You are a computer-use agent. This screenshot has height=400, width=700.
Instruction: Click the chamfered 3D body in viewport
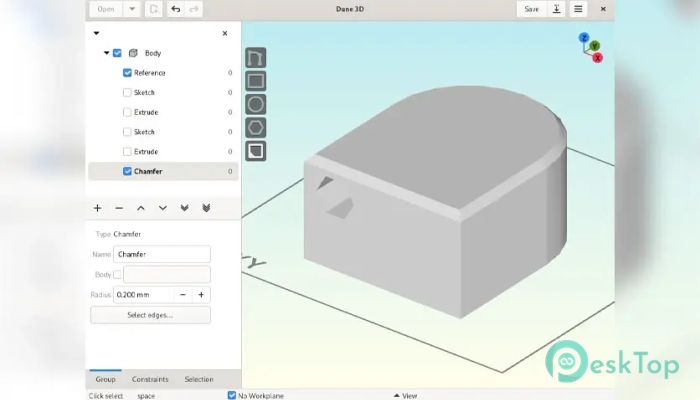(435, 201)
